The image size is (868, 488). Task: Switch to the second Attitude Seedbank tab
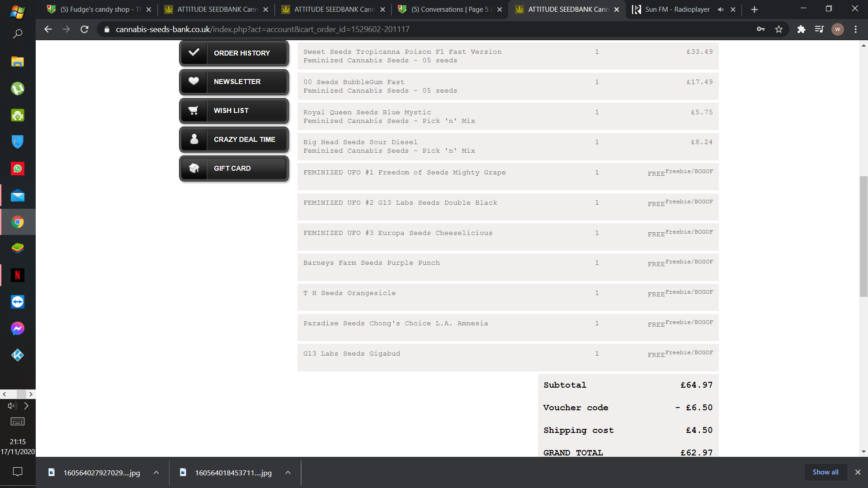334,9
